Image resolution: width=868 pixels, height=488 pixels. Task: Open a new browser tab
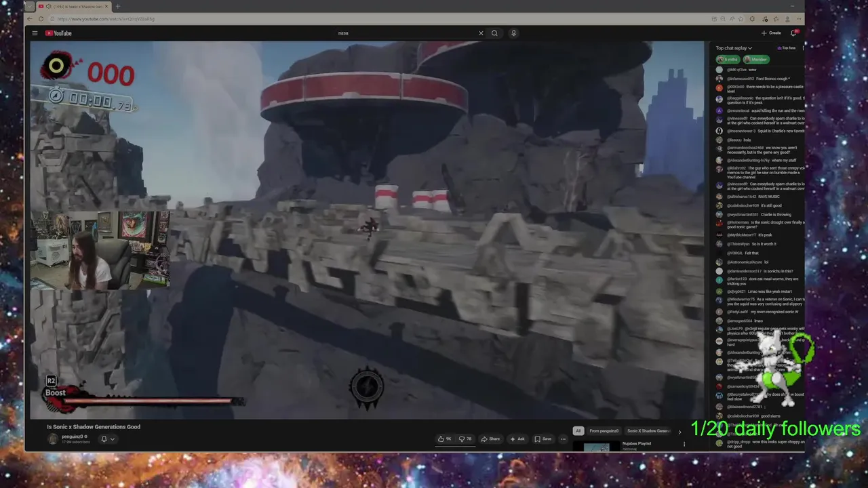click(x=117, y=6)
